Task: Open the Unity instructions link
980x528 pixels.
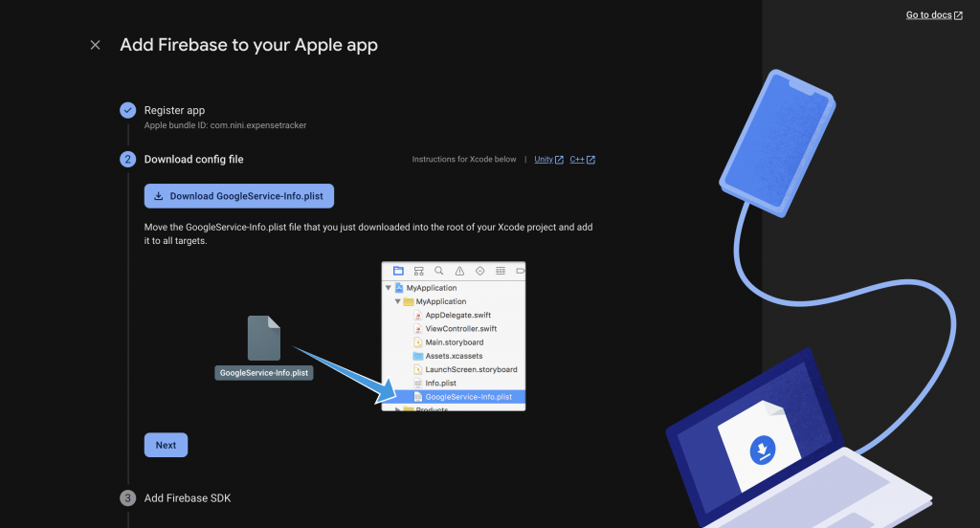Action: click(x=548, y=160)
